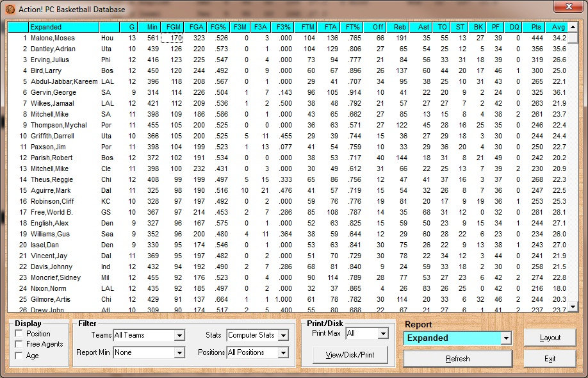Open the Stats dropdown showing Computer Stats
This screenshot has height=378, width=588.
coord(283,335)
